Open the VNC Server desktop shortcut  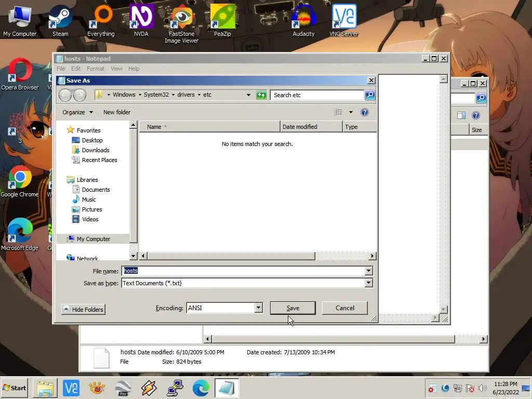coord(344,21)
